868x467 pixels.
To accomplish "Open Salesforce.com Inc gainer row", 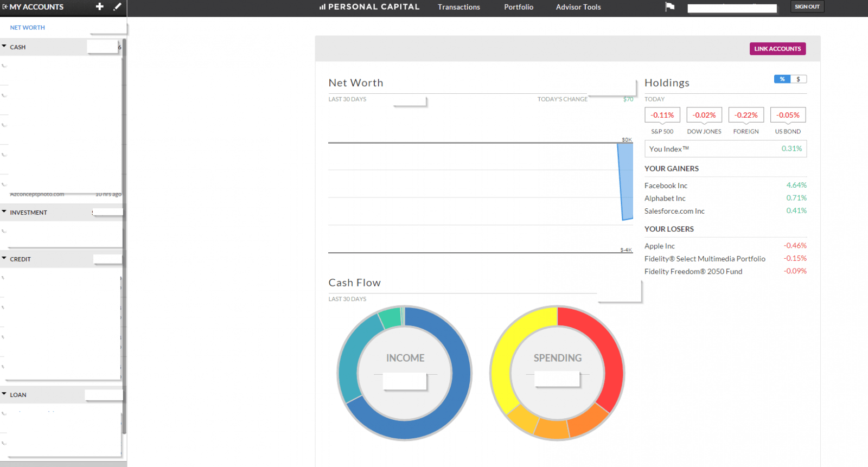I will (x=725, y=211).
